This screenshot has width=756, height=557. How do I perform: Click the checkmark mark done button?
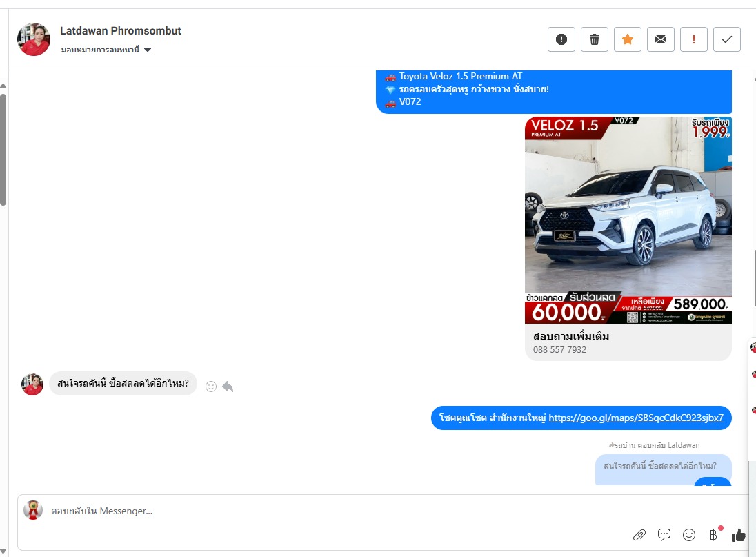point(726,39)
